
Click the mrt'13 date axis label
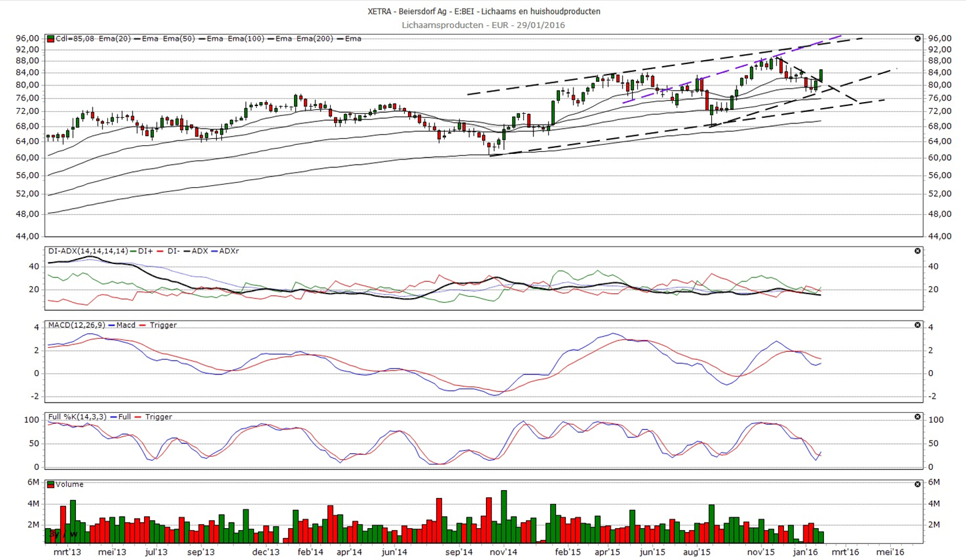click(x=67, y=552)
